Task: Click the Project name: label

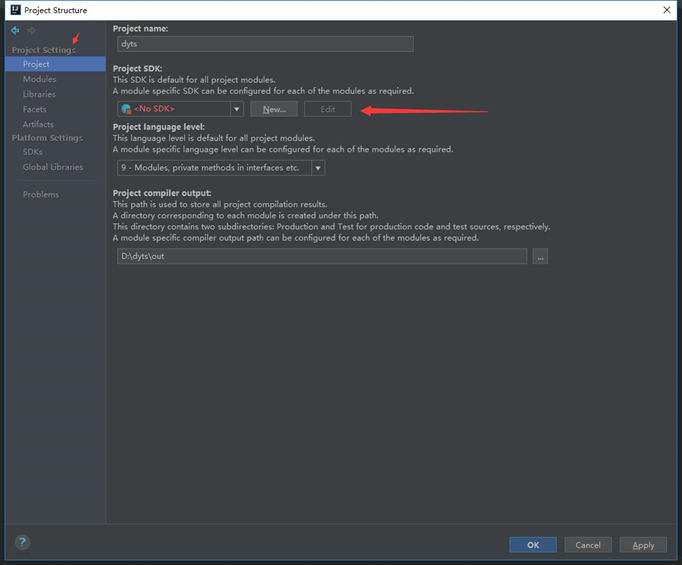Action: [x=140, y=29]
